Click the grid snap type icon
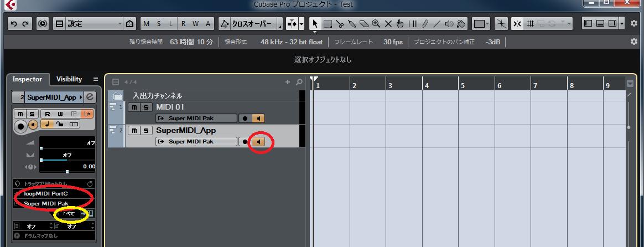 click(x=530, y=24)
